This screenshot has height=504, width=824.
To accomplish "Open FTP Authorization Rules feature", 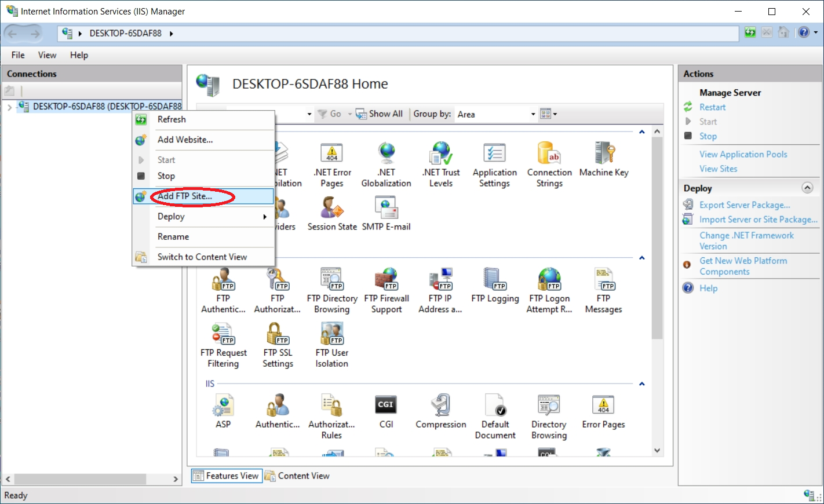I will click(278, 291).
